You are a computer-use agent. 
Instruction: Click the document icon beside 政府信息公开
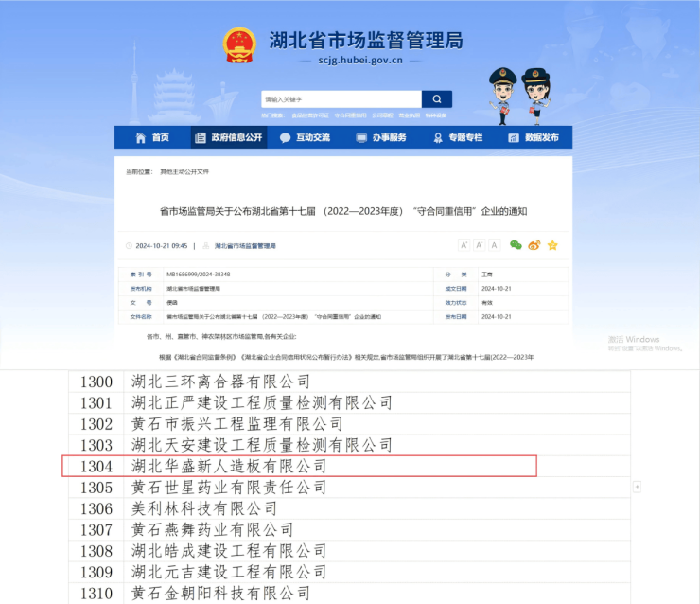[x=201, y=137]
